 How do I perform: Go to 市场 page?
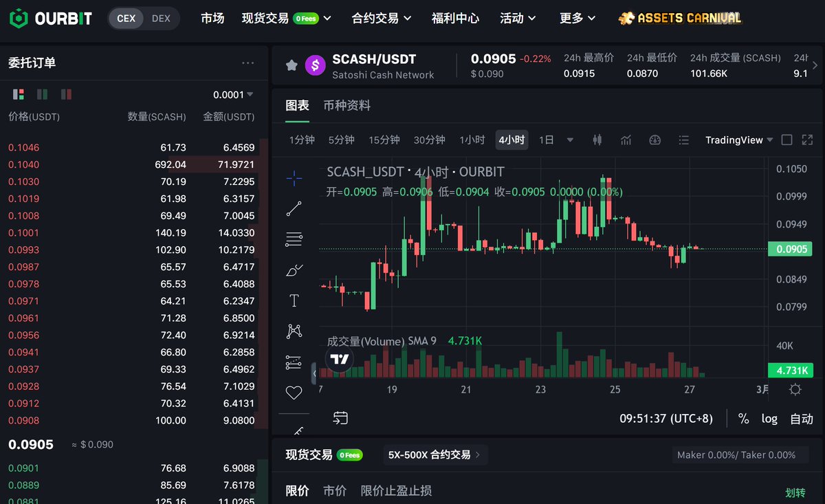212,19
